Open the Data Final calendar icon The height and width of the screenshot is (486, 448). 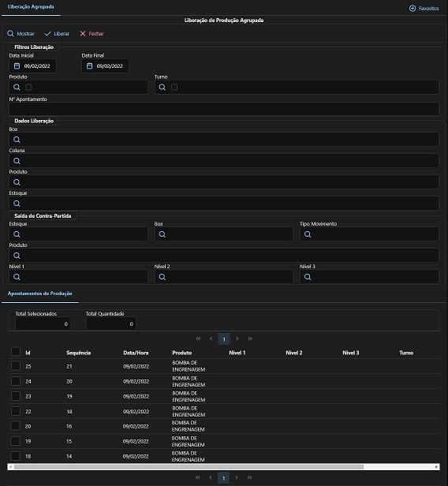click(90, 65)
